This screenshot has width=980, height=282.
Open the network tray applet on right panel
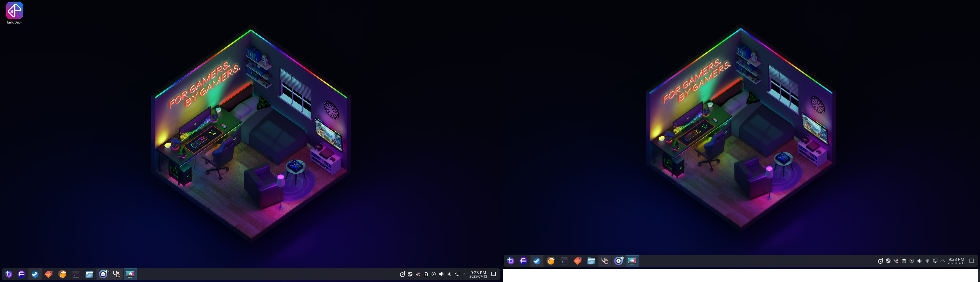click(x=935, y=261)
